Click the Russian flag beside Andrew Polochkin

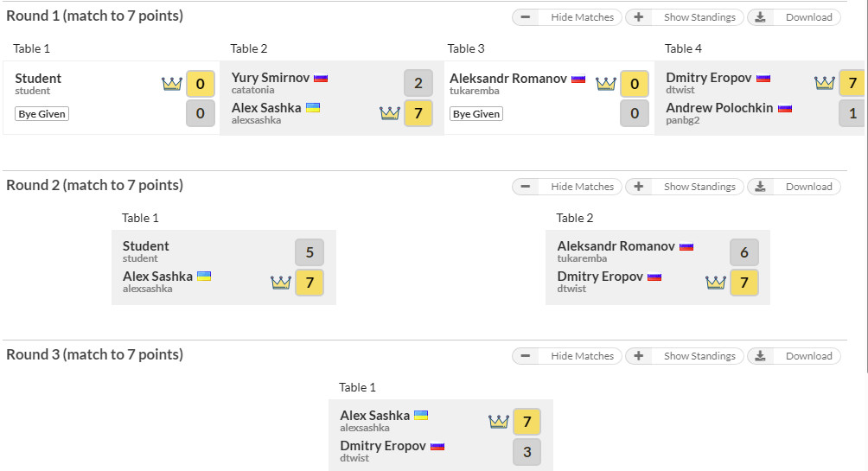(x=785, y=108)
